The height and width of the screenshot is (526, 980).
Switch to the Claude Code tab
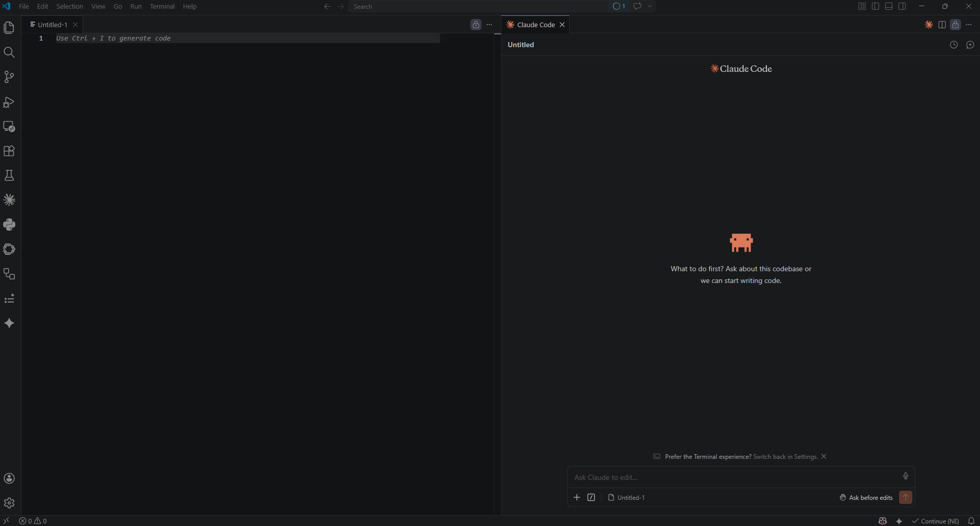coord(535,25)
